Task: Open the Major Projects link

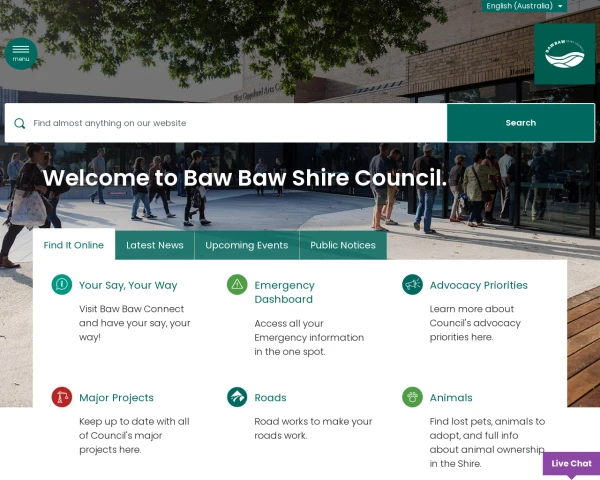Action: [116, 398]
